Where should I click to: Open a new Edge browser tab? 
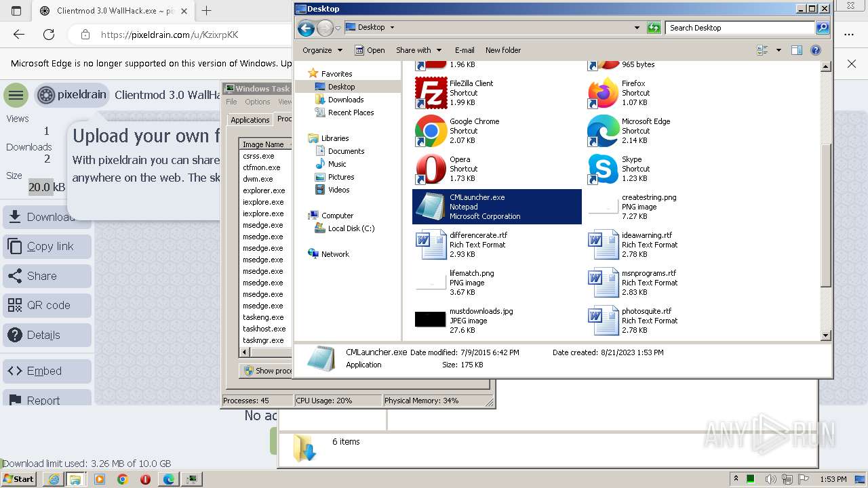[206, 11]
